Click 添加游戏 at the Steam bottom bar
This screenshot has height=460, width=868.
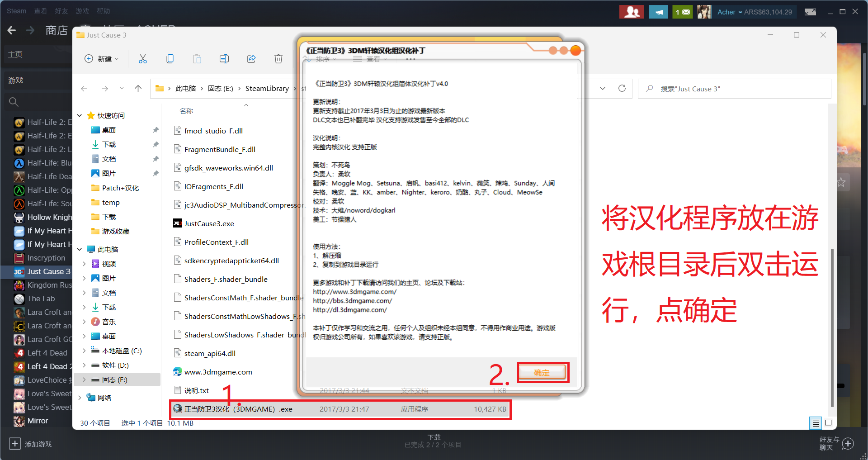[x=30, y=444]
